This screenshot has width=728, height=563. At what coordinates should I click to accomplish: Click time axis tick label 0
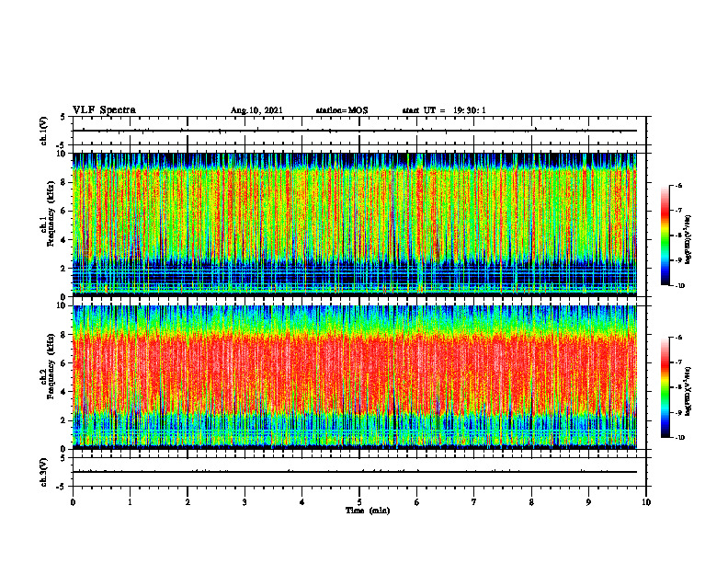[x=73, y=502]
